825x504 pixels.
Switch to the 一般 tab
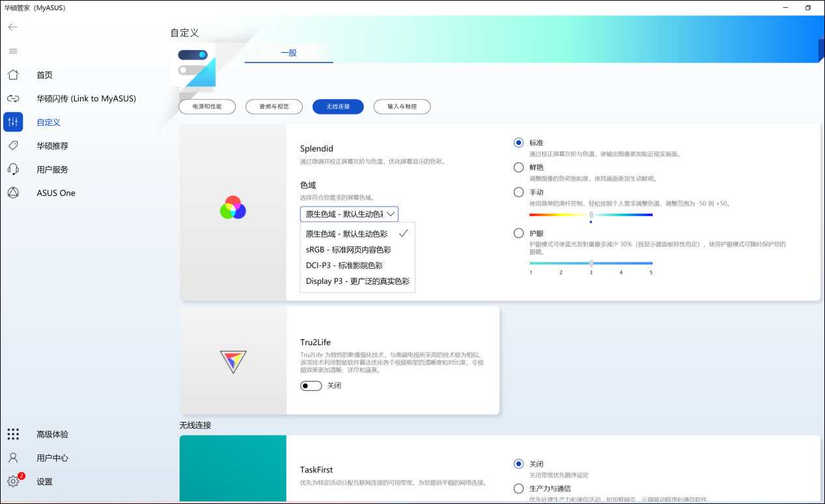click(288, 53)
